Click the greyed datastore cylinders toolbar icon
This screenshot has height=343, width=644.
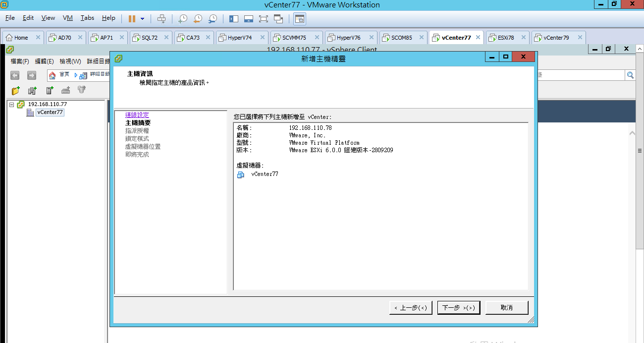(82, 90)
